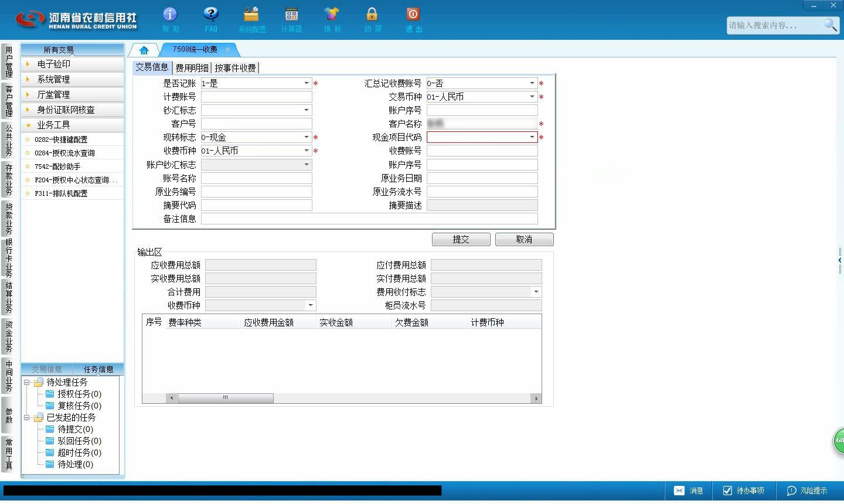This screenshot has height=504, width=844.
Task: Open the upper 收费币种 dropdown
Action: tap(307, 151)
